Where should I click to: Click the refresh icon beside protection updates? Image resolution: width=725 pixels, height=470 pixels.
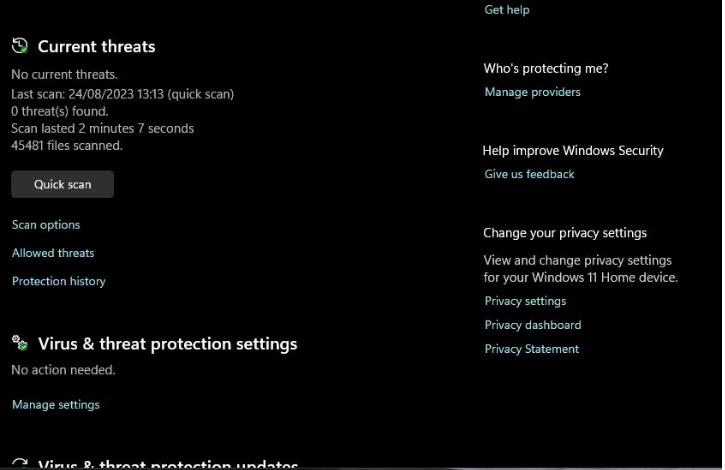(x=20, y=464)
